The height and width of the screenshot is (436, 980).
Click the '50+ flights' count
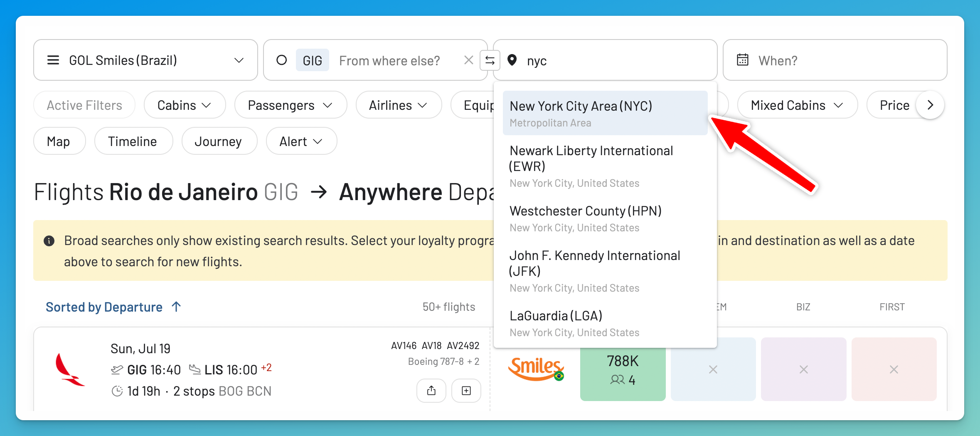point(448,307)
